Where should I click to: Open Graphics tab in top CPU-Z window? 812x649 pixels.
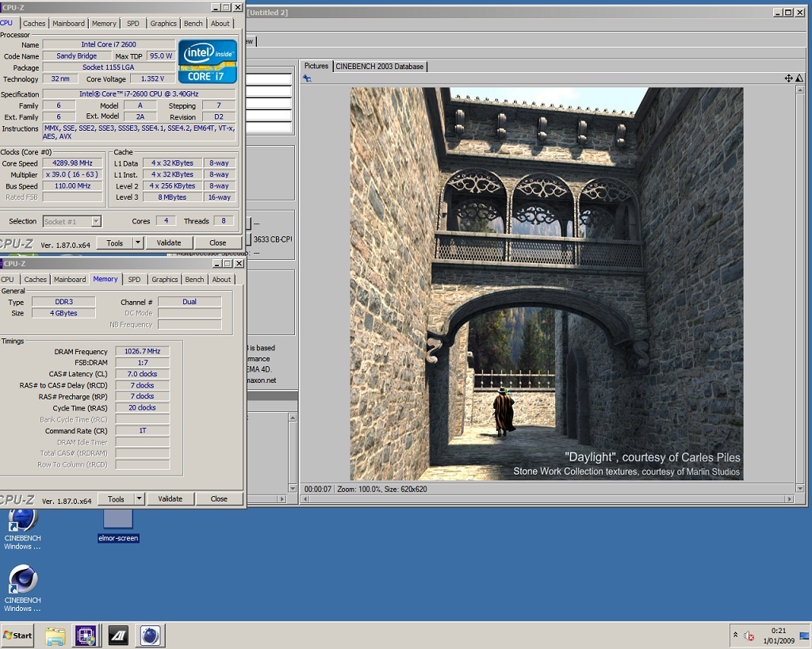tap(163, 23)
